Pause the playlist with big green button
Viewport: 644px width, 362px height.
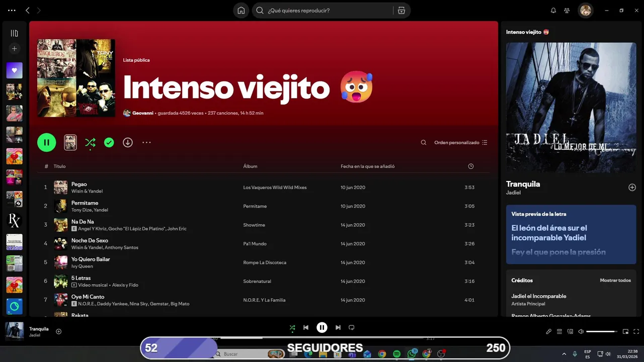click(46, 142)
